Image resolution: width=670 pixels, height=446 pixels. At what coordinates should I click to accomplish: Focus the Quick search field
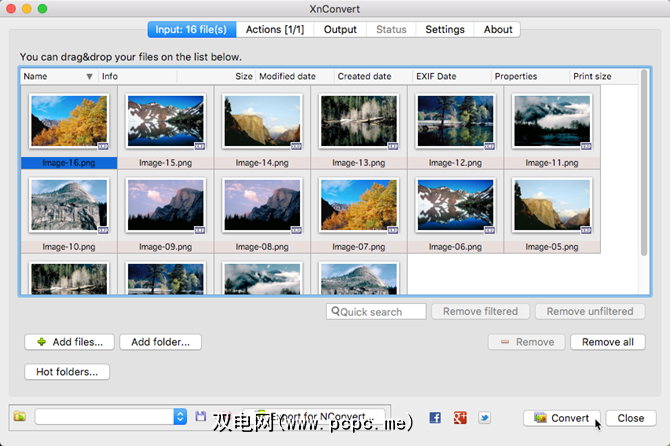[376, 311]
